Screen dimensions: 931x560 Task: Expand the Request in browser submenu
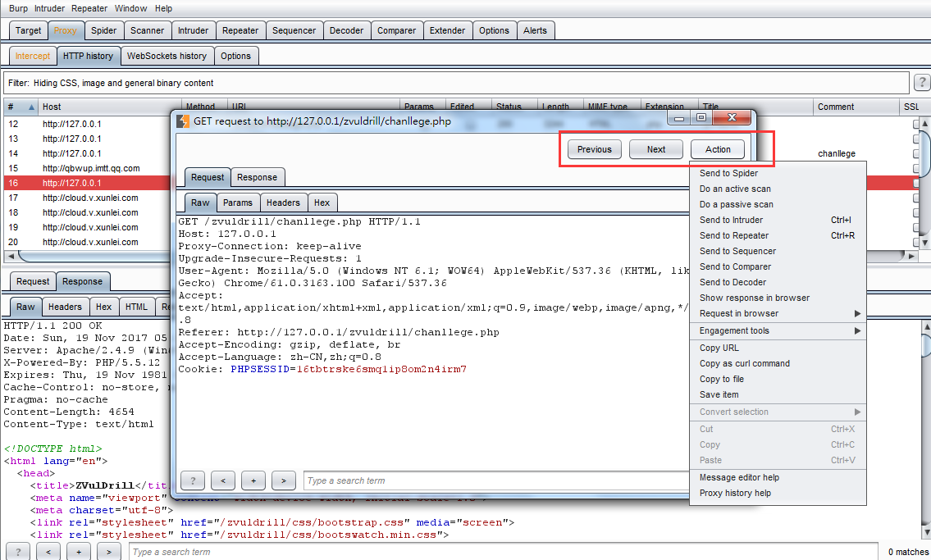click(857, 313)
